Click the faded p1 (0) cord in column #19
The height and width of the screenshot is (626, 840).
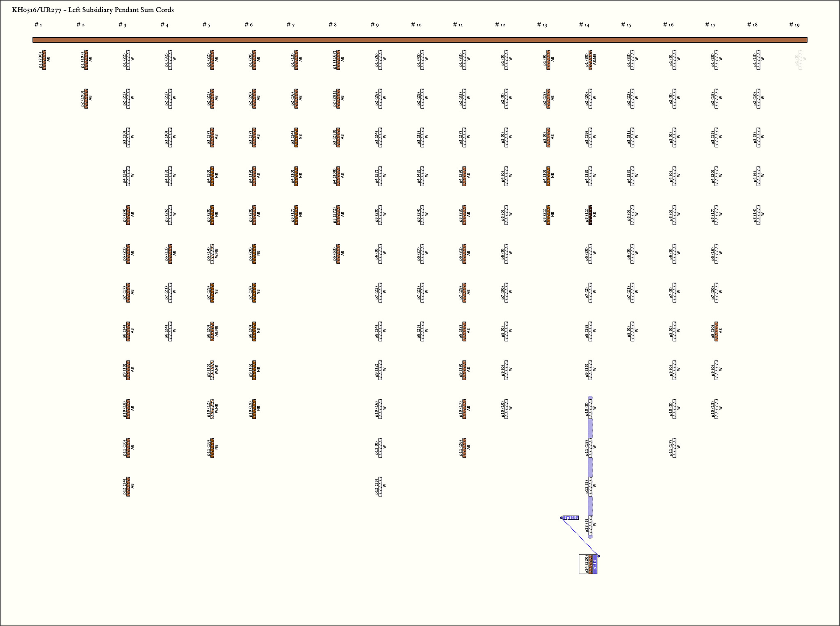800,60
